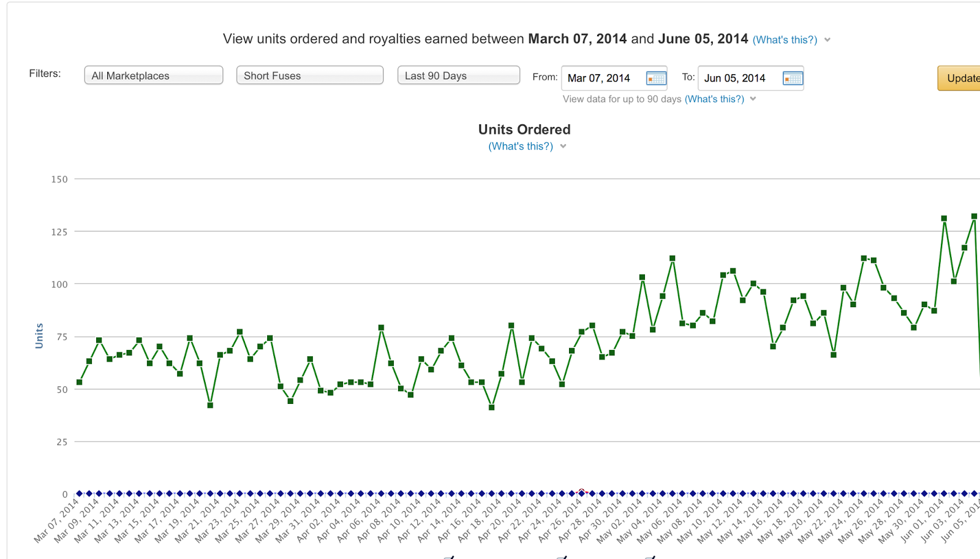Click the vertical Units axis label
This screenshot has width=980, height=559.
pos(39,336)
